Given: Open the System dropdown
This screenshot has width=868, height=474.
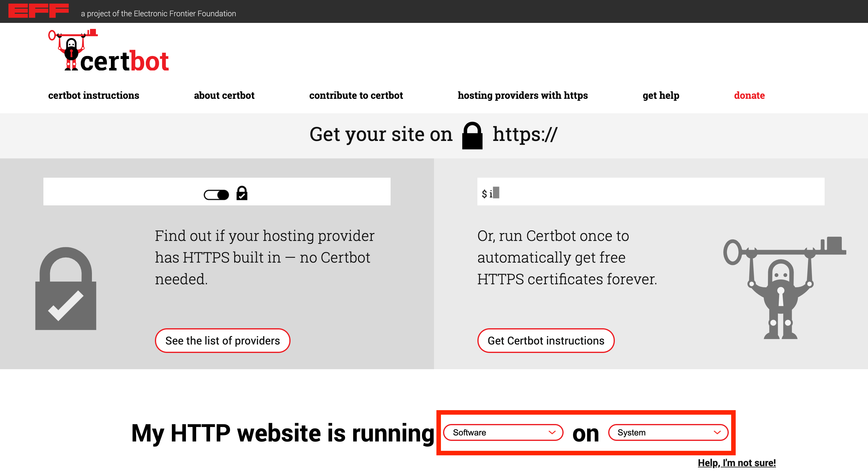Looking at the screenshot, I should coord(668,432).
